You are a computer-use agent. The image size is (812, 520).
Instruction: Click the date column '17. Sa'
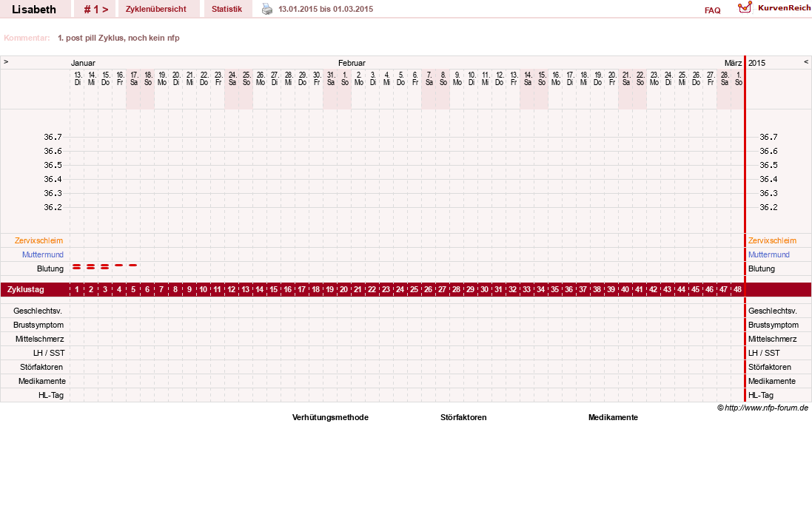134,78
